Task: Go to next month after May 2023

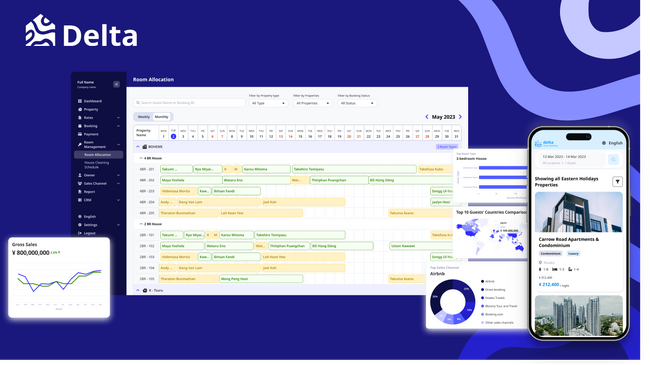Action: click(x=460, y=117)
